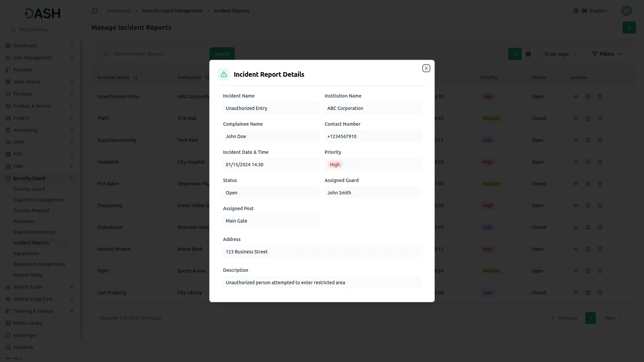Click the Search button
644x362 pixels.
click(222, 54)
